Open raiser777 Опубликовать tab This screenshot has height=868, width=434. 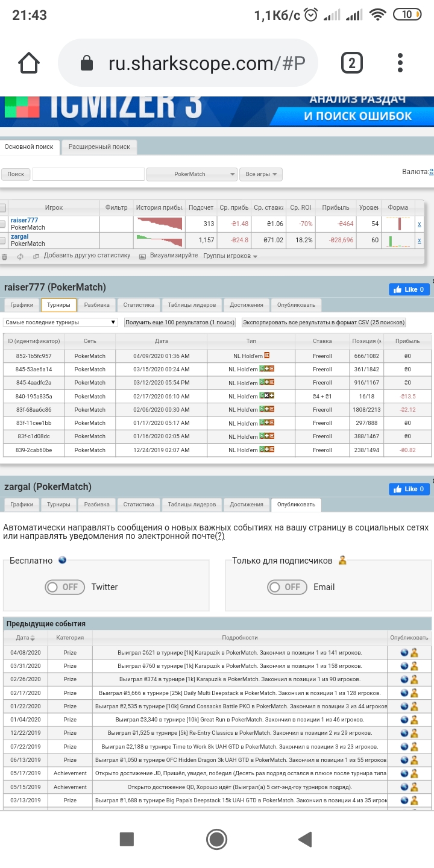296,305
